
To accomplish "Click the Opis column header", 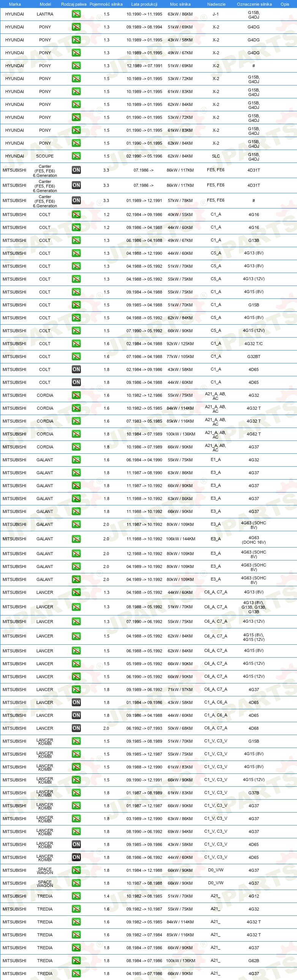I will [285, 4].
